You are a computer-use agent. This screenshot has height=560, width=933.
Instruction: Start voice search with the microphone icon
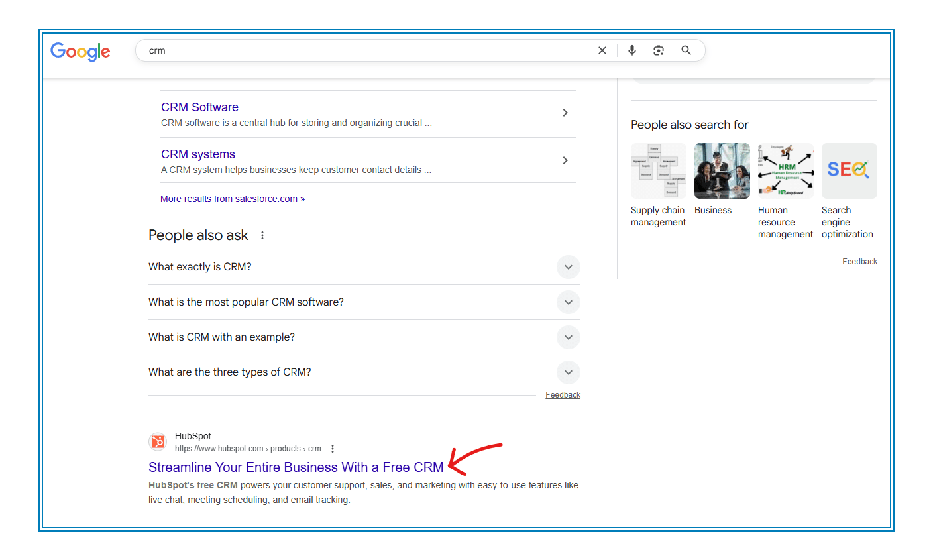pos(632,50)
